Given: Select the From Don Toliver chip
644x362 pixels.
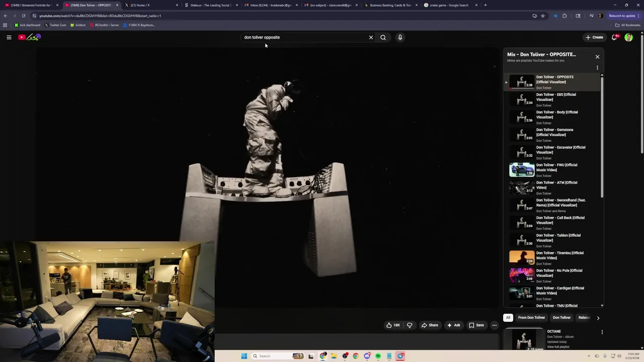Looking at the screenshot, I should pyautogui.click(x=531, y=318).
